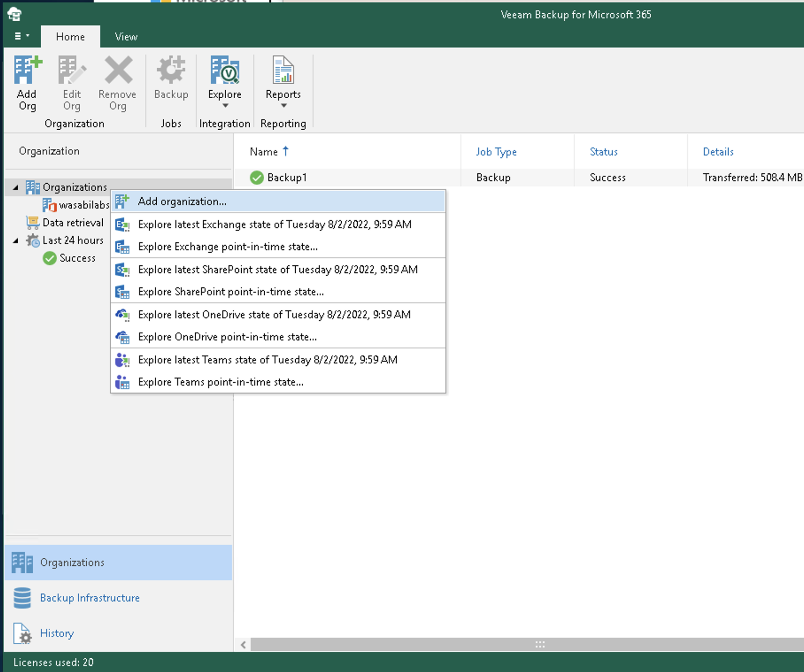
Task: Select the Data retrieval tree item label
Action: click(73, 223)
